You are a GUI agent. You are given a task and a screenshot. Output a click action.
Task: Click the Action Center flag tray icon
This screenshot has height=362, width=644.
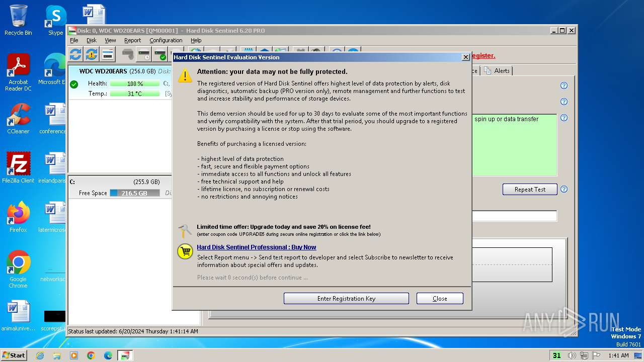coord(596,355)
